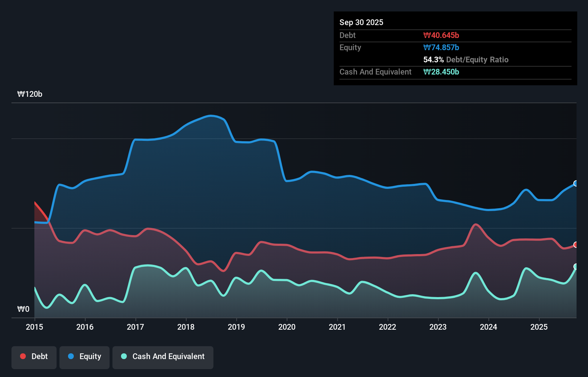Select the 2020 year label
The width and height of the screenshot is (588, 377).
(x=287, y=327)
